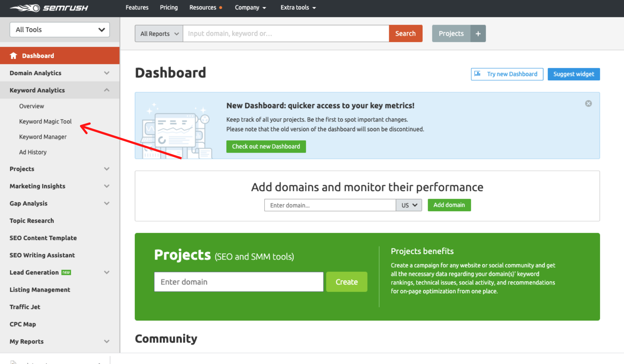Expand the My Reports section
The image size is (624, 364).
point(107,341)
